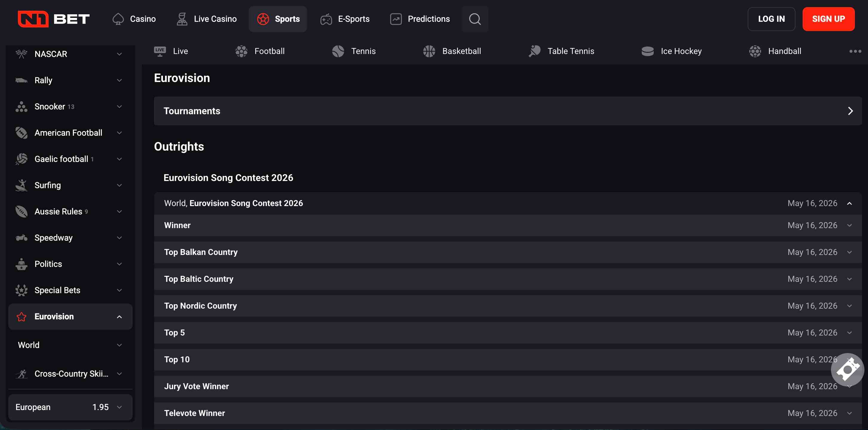Viewport: 868px width, 430px height.
Task: Click the Rally car icon
Action: point(21,80)
